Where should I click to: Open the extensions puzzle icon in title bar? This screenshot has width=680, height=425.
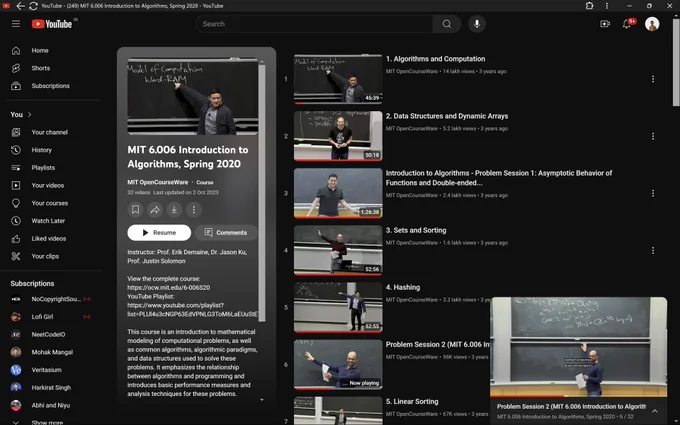(589, 6)
